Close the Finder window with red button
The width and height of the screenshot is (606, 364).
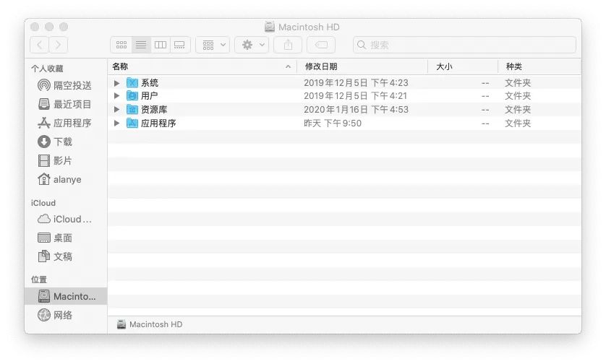click(35, 27)
